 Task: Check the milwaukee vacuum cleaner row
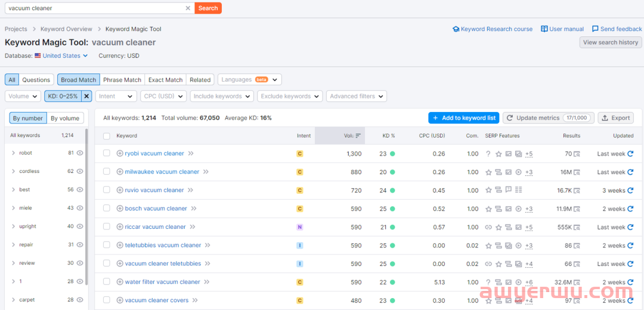click(x=106, y=172)
